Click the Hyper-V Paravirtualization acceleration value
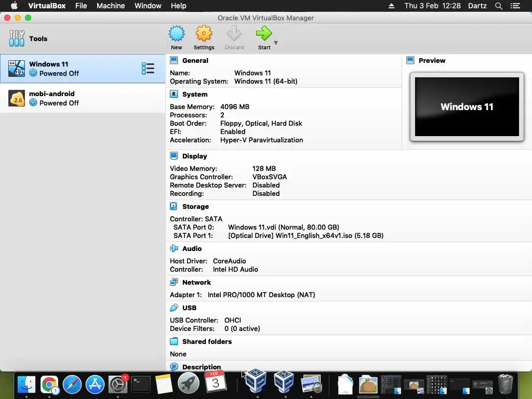This screenshot has width=532, height=399. [x=262, y=140]
